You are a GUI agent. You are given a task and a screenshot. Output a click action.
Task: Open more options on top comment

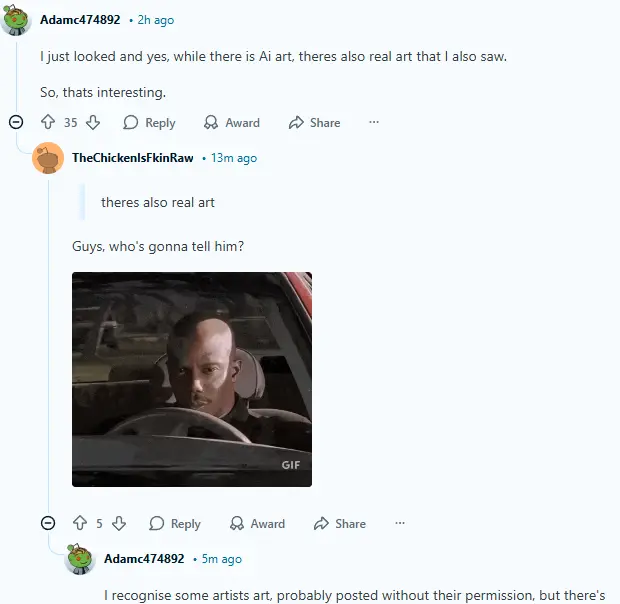(x=374, y=122)
